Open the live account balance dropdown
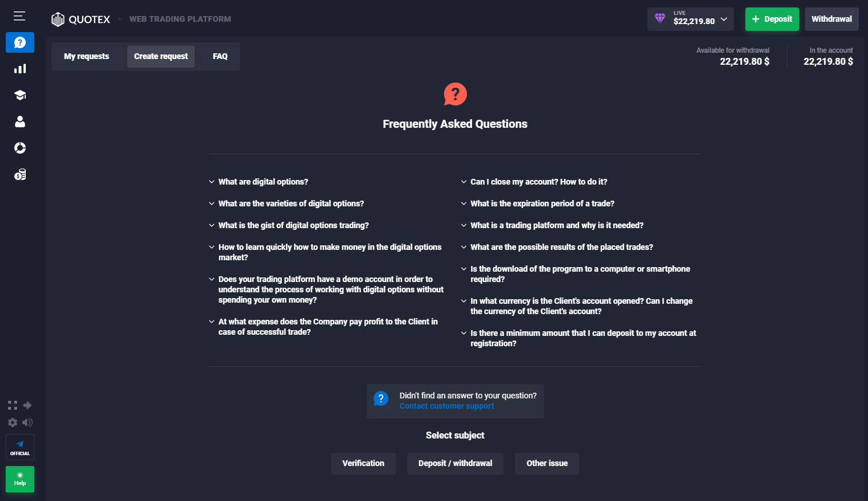 click(690, 19)
